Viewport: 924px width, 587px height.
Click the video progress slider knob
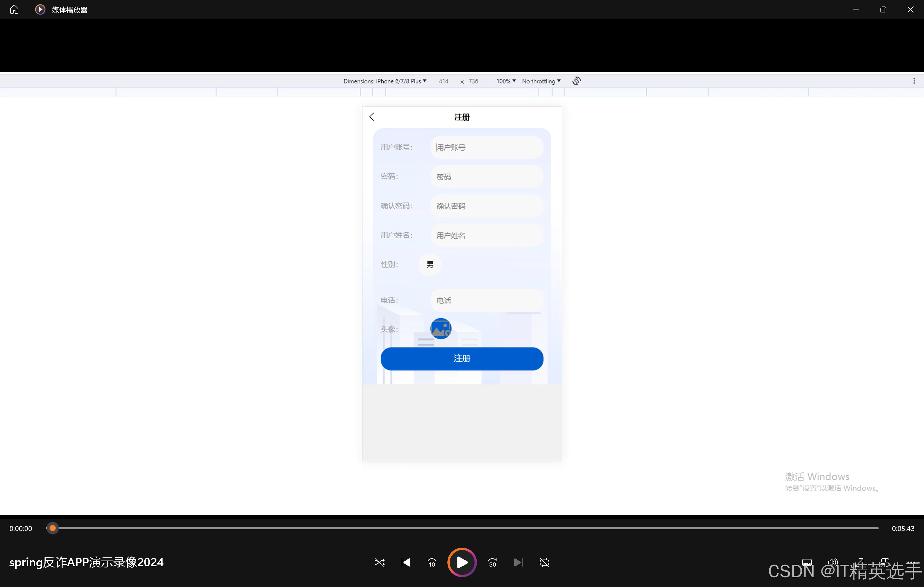[x=52, y=528]
